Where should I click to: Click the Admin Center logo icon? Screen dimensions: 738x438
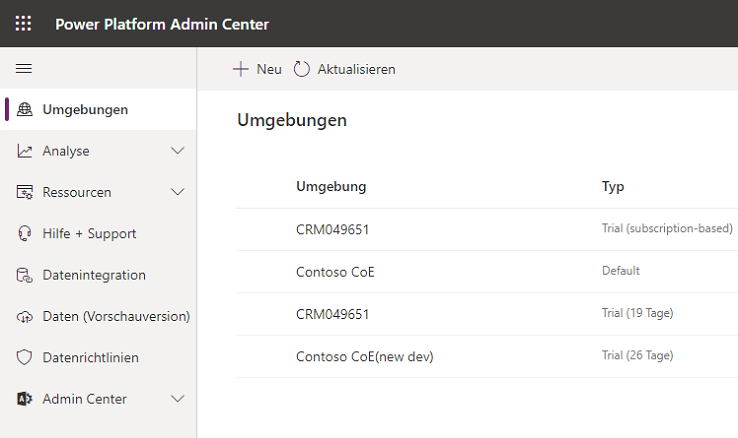24,399
